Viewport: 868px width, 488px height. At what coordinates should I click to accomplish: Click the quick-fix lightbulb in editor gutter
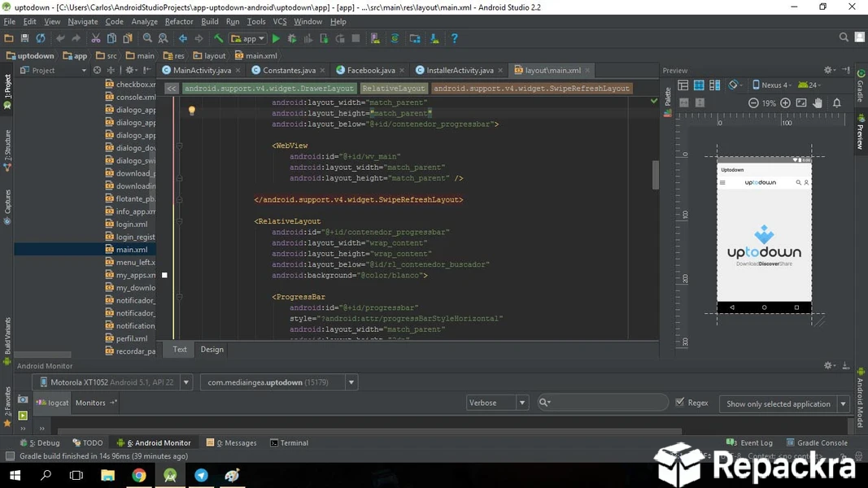[x=191, y=110]
